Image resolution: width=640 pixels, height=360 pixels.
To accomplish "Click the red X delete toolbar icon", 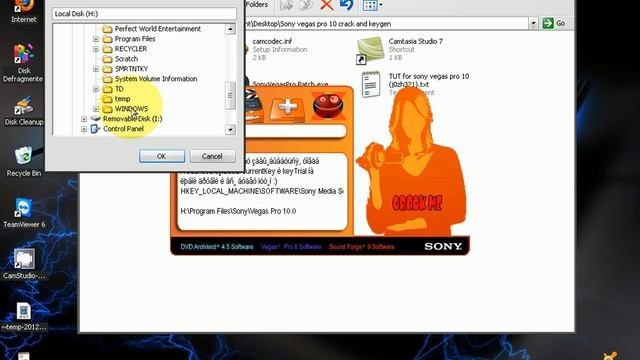I will point(327,5).
